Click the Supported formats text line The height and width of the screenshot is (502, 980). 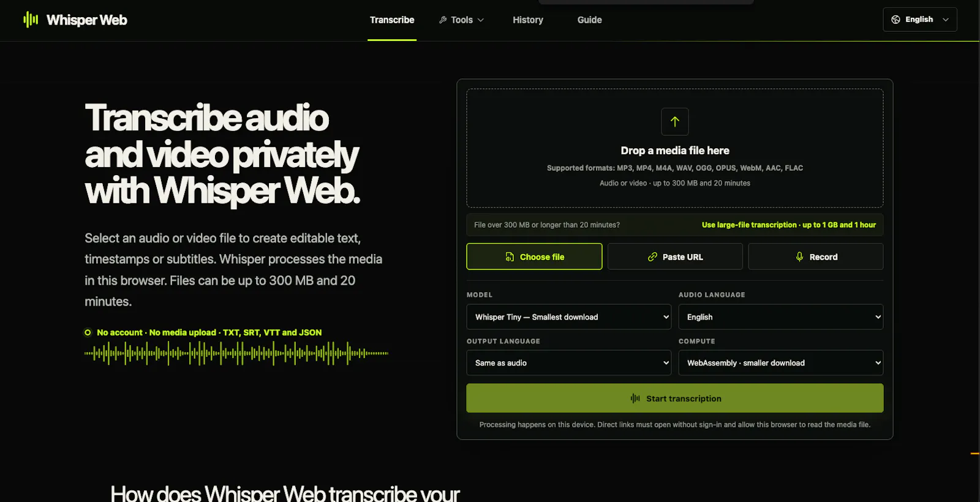point(675,168)
